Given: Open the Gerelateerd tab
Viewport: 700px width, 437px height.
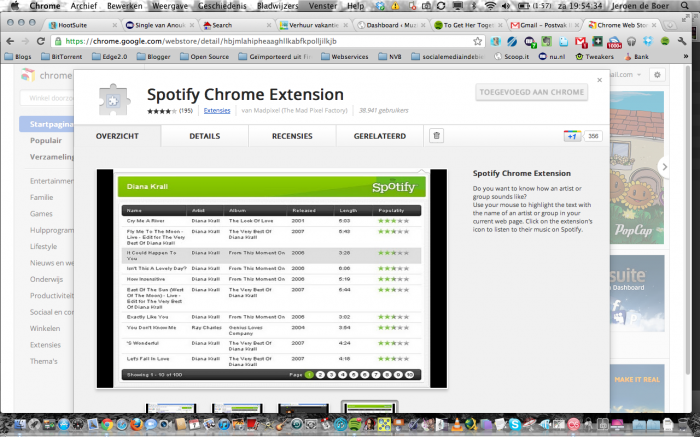Looking at the screenshot, I should pyautogui.click(x=379, y=136).
